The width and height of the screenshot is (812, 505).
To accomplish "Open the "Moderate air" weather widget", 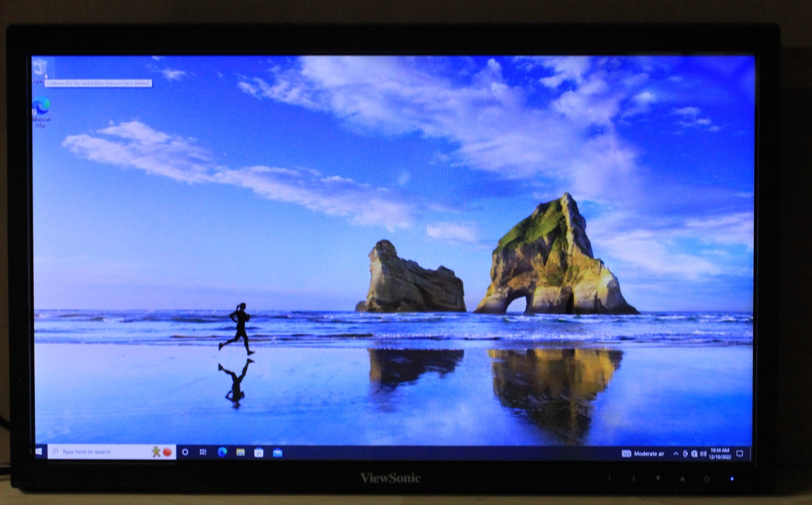I will pos(643,453).
